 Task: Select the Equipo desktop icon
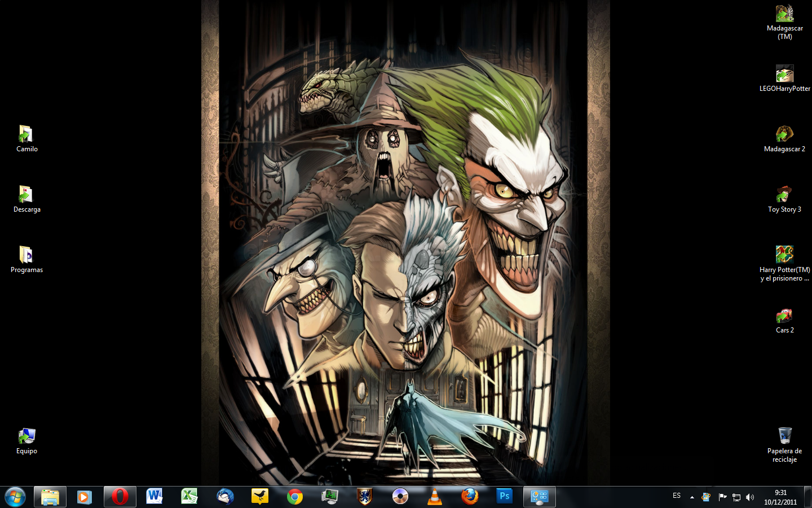tap(27, 441)
